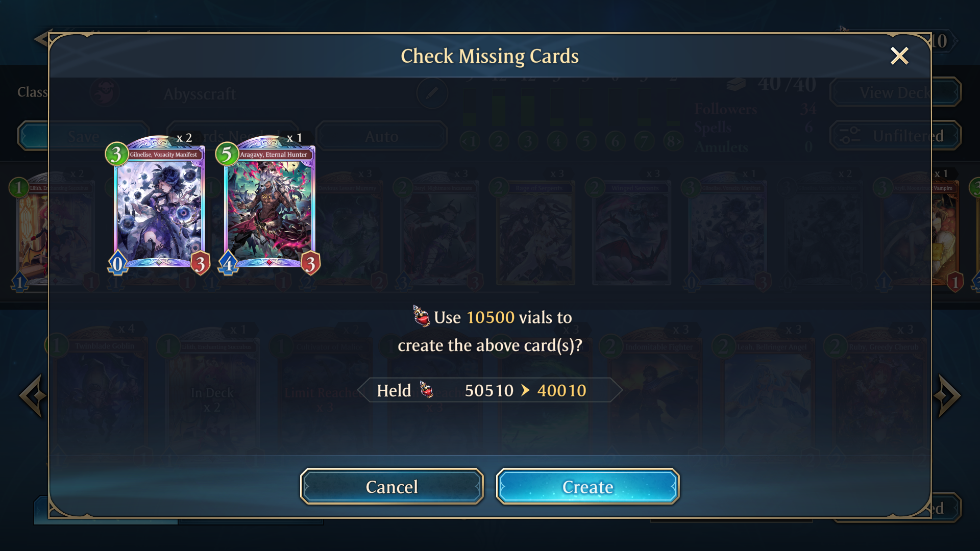Click the vial icon beside Use 10500

click(421, 316)
